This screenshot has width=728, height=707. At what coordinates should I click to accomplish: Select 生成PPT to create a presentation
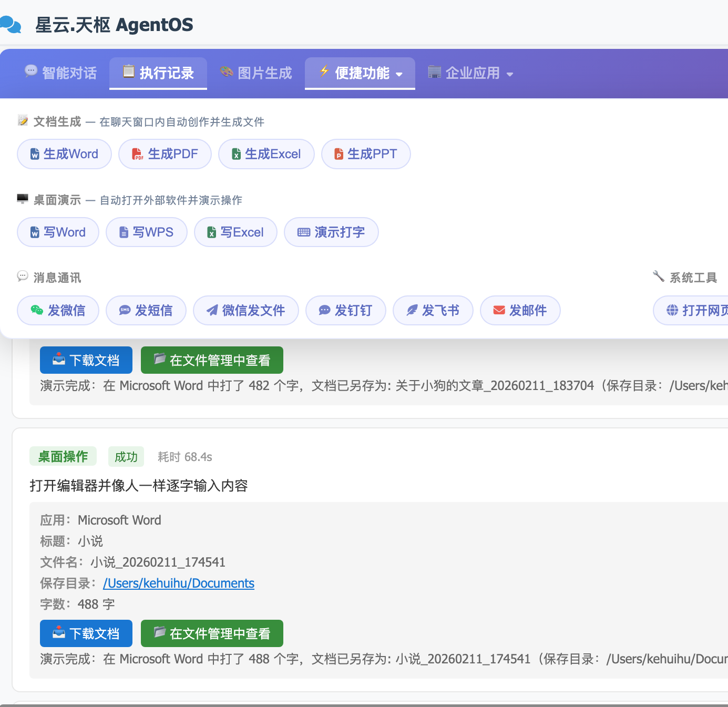[x=338, y=153]
